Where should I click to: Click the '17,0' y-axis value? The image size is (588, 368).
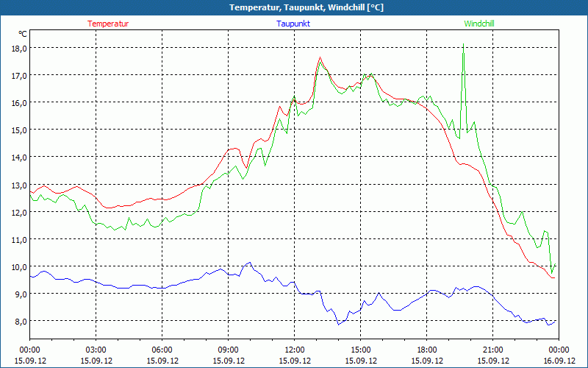pyautogui.click(x=19, y=76)
